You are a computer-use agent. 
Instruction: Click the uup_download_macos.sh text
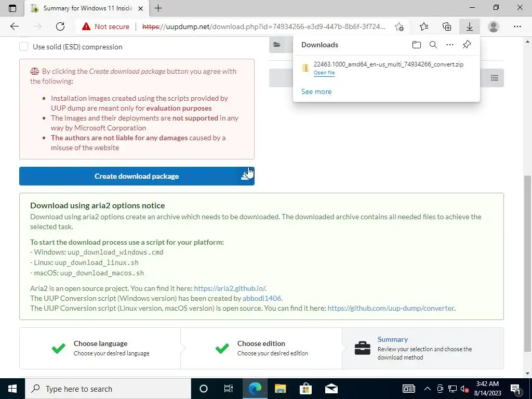pyautogui.click(x=102, y=273)
